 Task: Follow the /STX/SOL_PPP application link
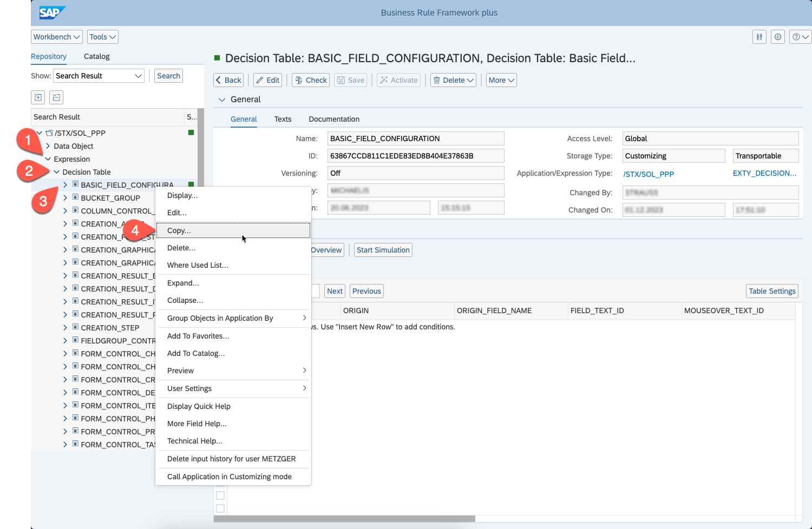pos(649,174)
